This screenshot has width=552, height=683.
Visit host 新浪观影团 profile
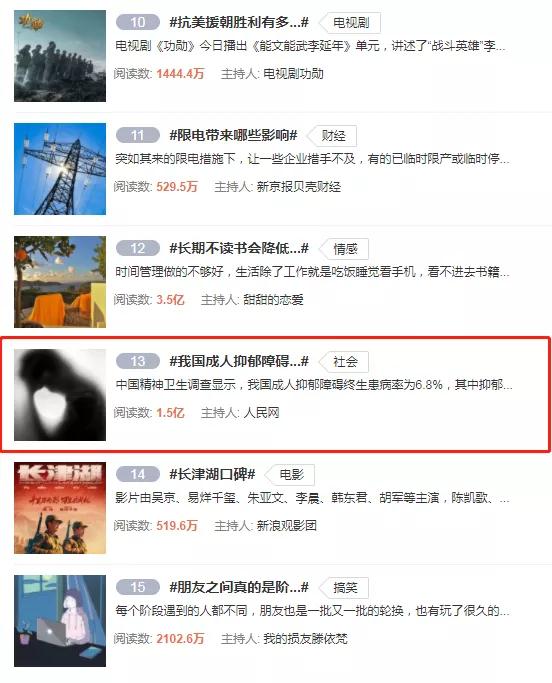pos(286,526)
